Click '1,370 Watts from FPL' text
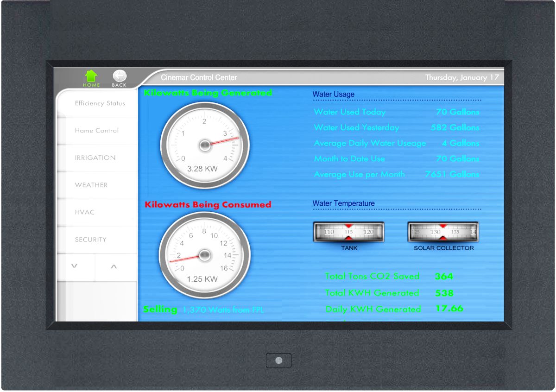Image resolution: width=556 pixels, height=392 pixels. point(223,310)
